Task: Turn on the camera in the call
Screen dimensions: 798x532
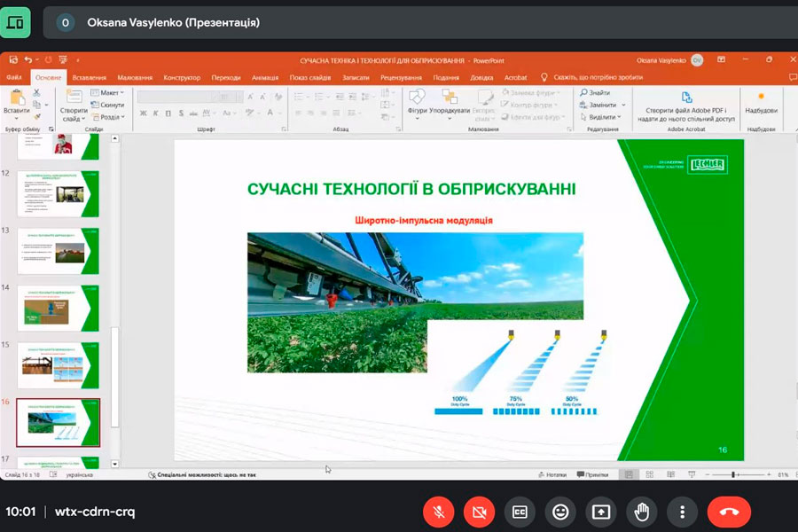Action: click(x=479, y=512)
